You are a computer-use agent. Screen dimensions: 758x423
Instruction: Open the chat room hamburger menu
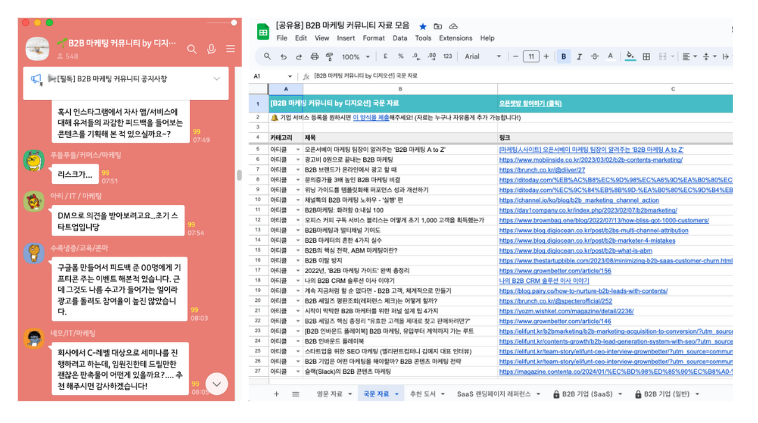tap(231, 49)
